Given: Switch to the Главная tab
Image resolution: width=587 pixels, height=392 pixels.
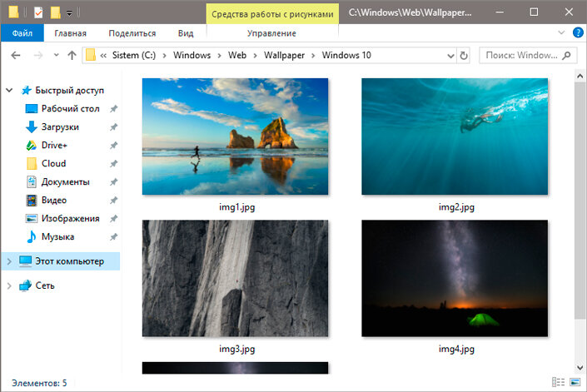Looking at the screenshot, I should (x=71, y=33).
